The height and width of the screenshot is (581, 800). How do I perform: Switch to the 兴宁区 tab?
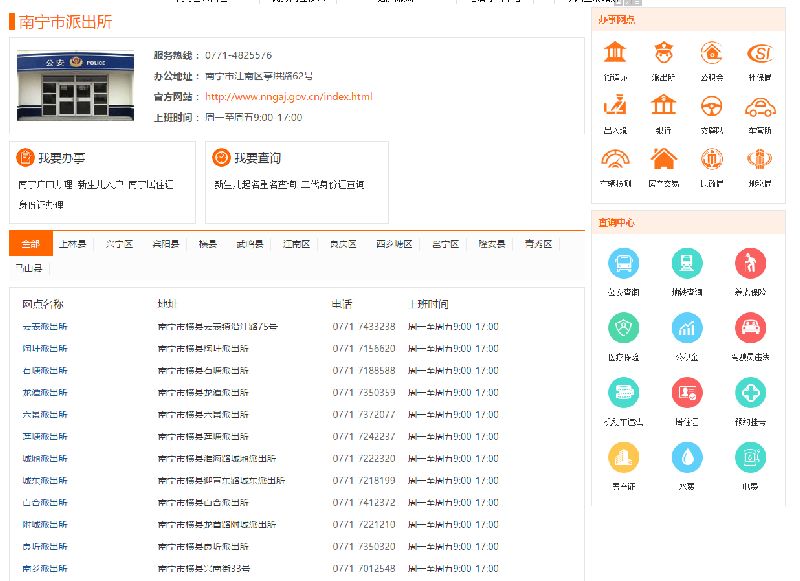click(119, 244)
